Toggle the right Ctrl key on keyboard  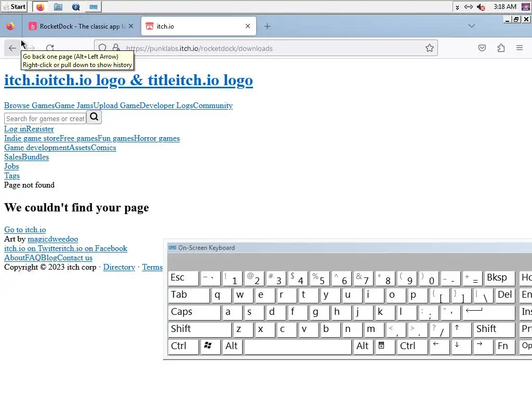(413, 347)
